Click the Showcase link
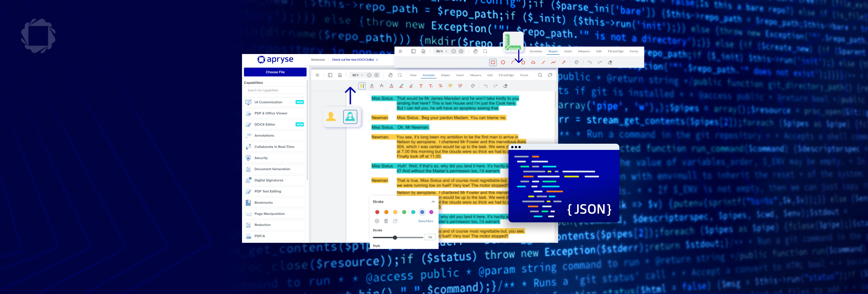 pos(318,60)
